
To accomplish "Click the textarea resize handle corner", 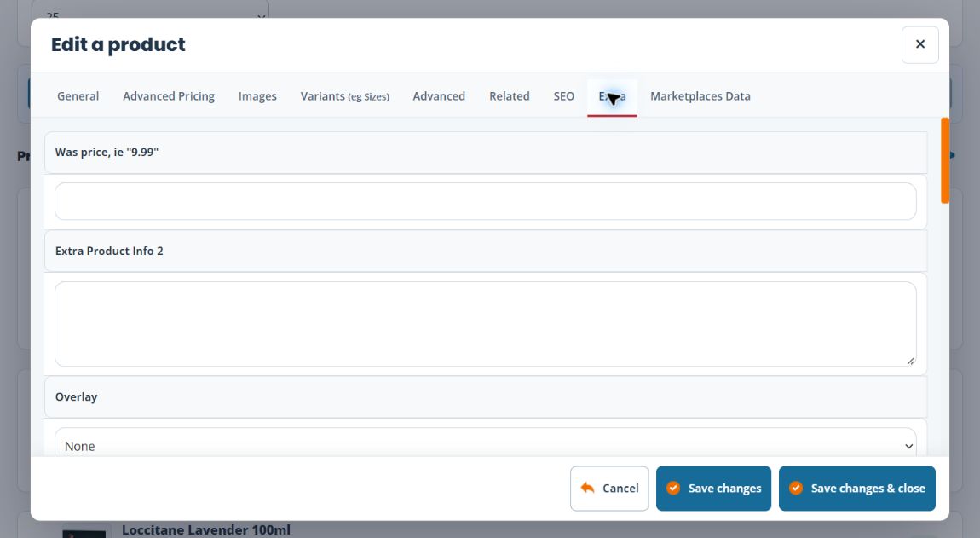I will (911, 361).
